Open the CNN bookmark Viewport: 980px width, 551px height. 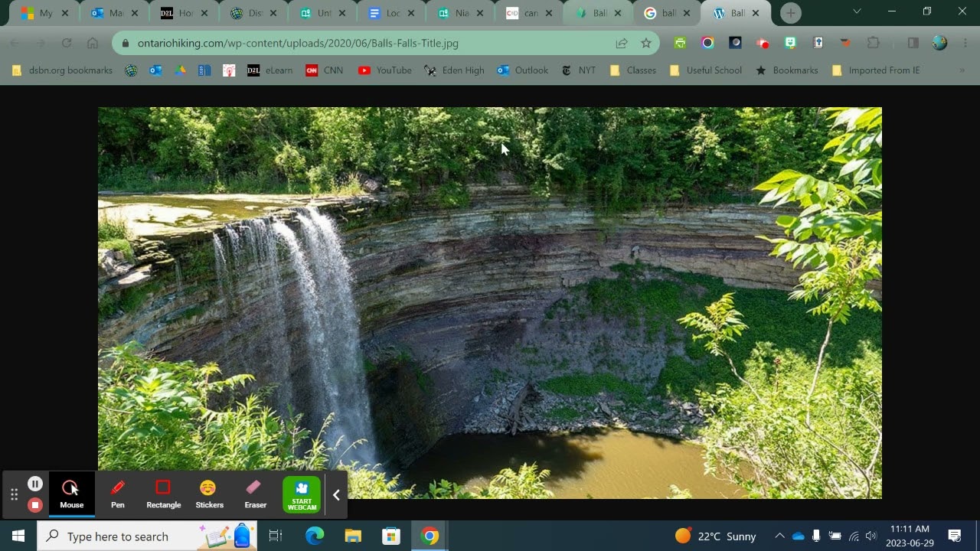[x=325, y=70]
